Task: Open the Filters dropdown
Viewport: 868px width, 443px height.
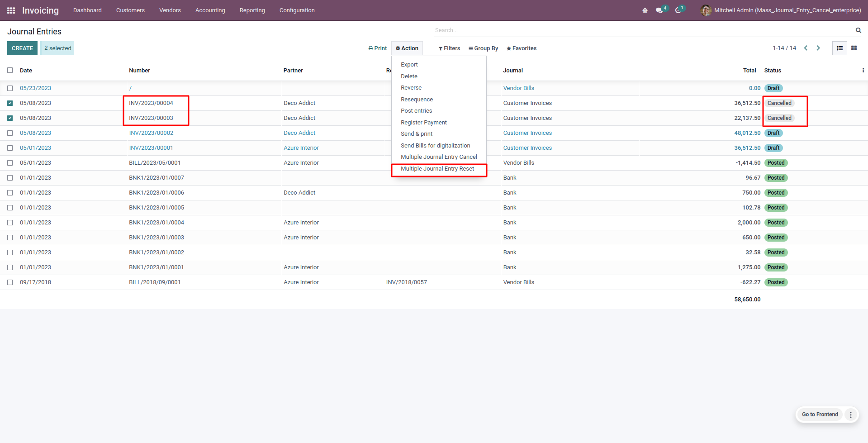Action: (x=449, y=48)
